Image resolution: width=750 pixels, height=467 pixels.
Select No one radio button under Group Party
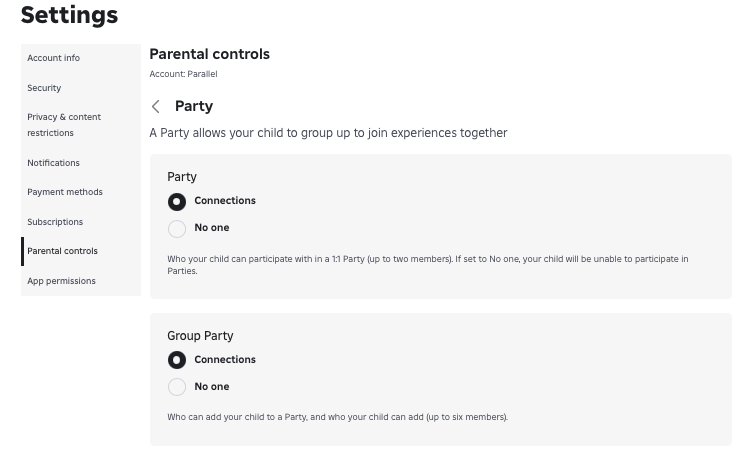click(177, 387)
